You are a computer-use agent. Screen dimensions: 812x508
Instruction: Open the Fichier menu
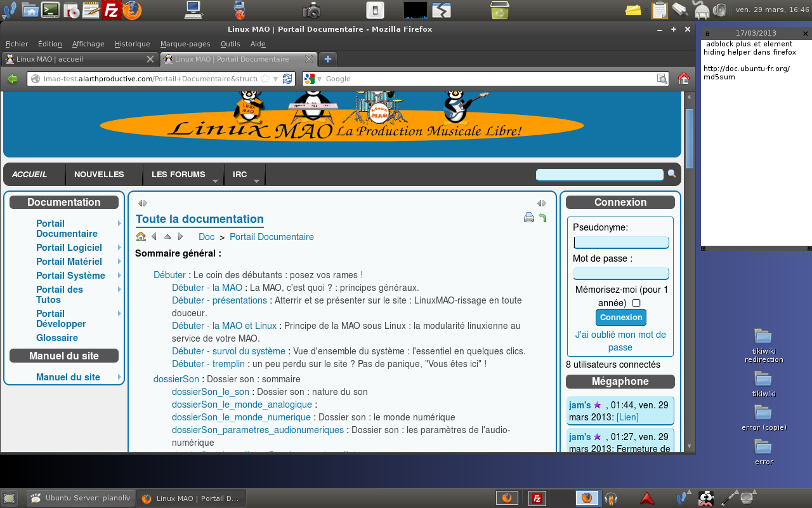point(17,44)
